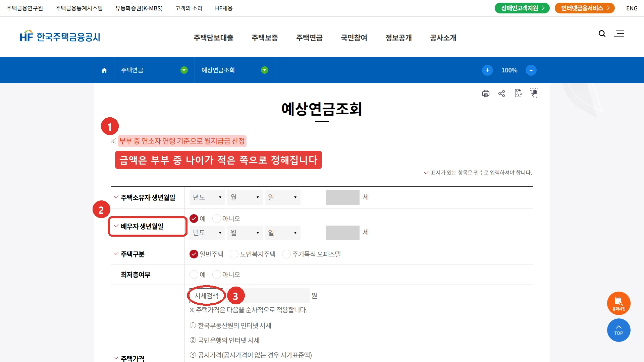This screenshot has width=644, height=362.
Task: Open 주택보증 main menu
Action: 265,38
